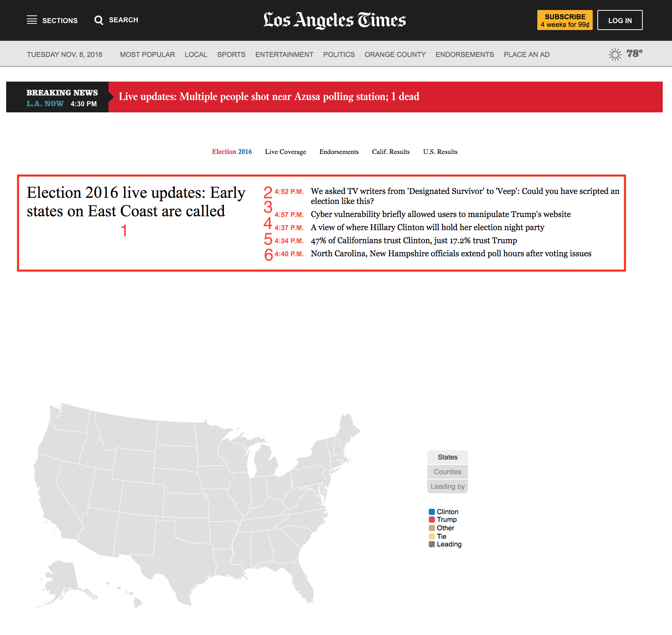Click the striped Leading legend swatch
The width and height of the screenshot is (672, 635).
(x=432, y=544)
